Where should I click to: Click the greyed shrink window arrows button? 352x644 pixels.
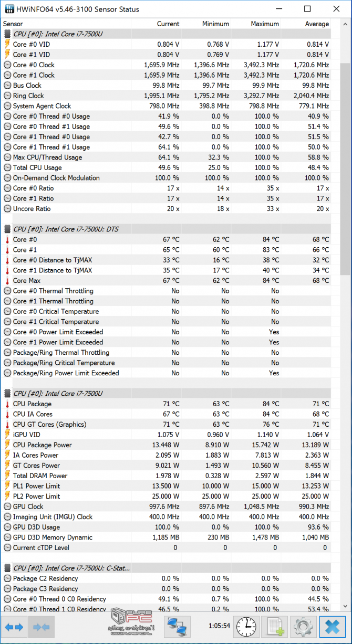click(41, 627)
